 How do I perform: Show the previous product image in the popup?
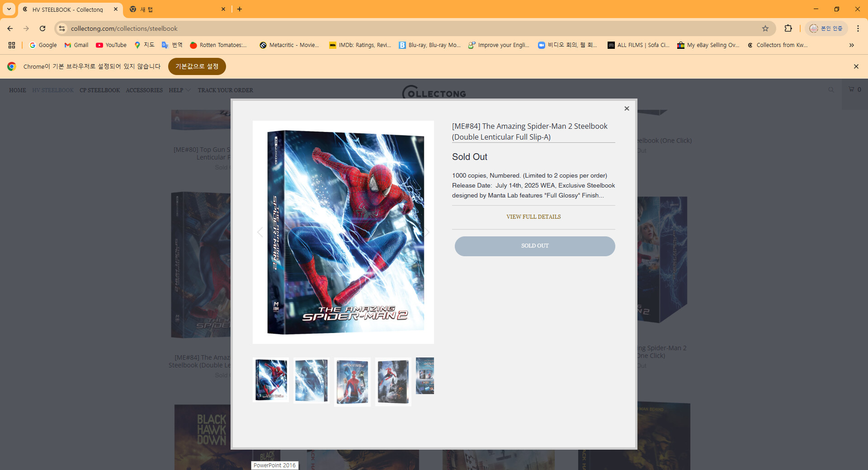[260, 232]
